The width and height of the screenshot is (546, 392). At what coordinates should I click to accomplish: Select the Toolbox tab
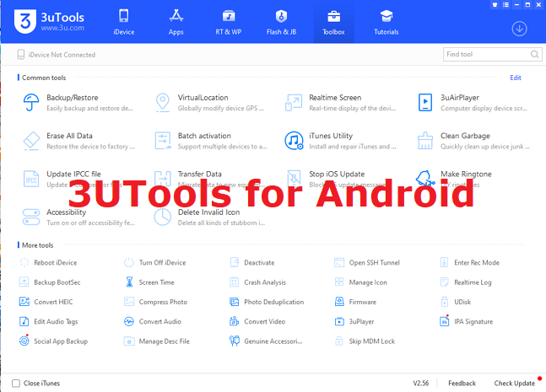[x=333, y=23]
